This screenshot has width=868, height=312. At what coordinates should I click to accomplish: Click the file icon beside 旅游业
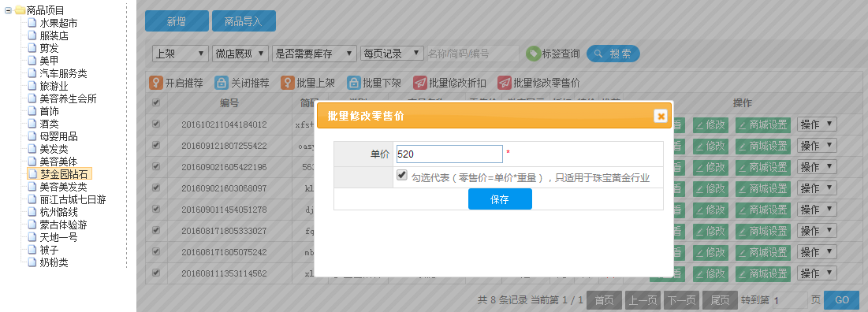[32, 86]
